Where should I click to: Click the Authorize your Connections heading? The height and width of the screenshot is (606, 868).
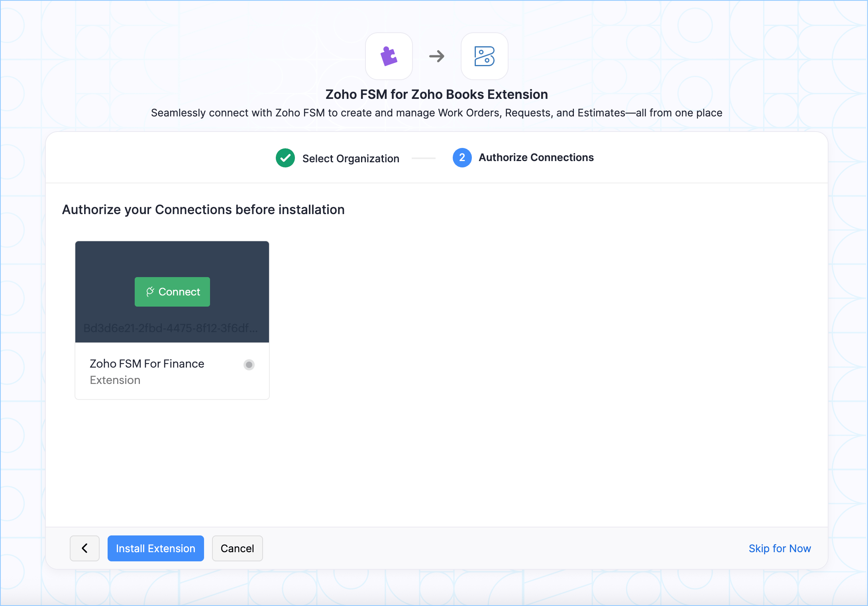point(203,210)
